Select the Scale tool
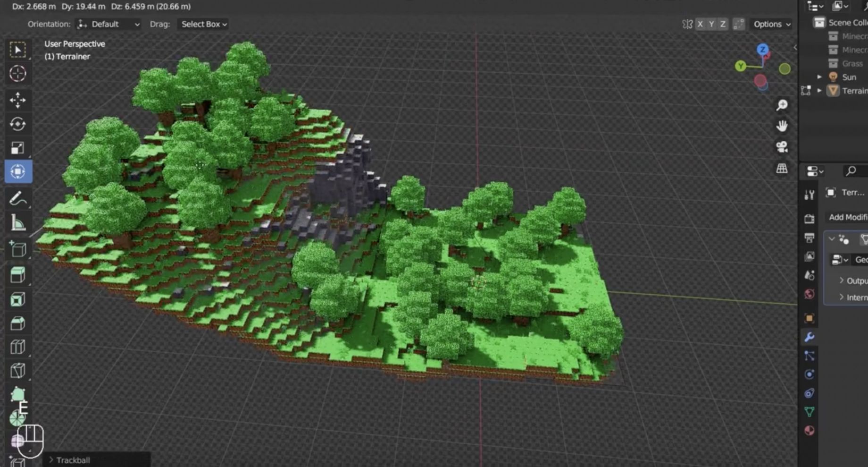Viewport: 868px width, 467px height. pos(18,148)
